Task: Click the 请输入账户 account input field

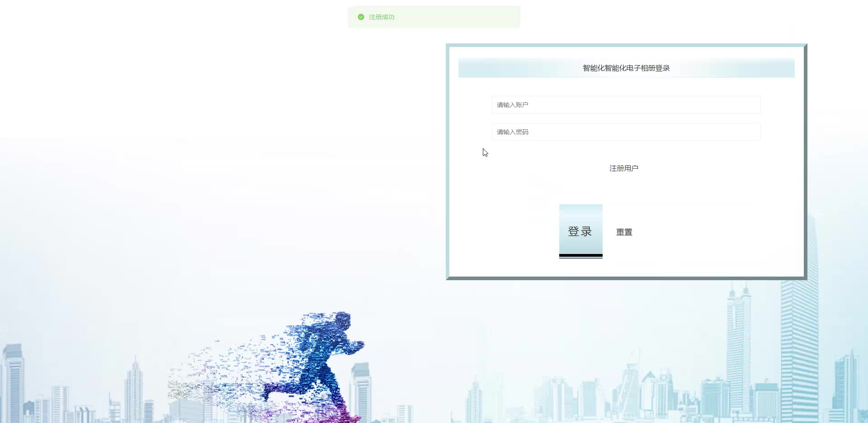Action: tap(626, 105)
